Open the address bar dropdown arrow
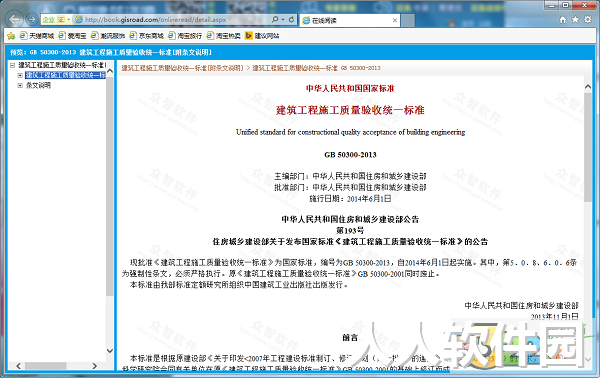Image resolution: width=600 pixels, height=378 pixels. pos(283,20)
